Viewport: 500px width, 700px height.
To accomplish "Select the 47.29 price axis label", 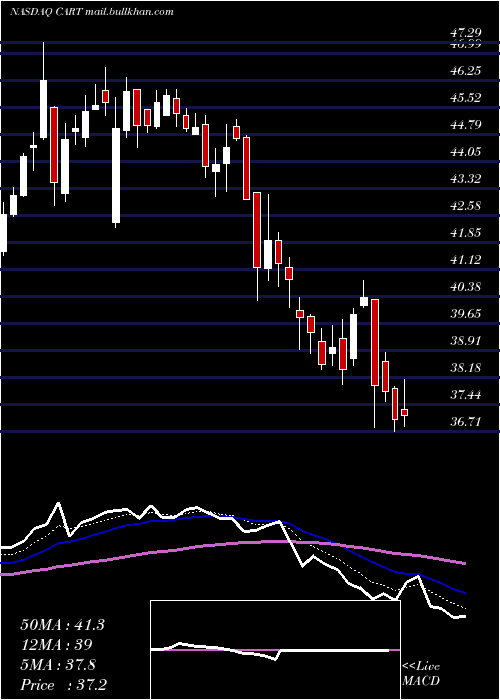I will click(x=465, y=32).
